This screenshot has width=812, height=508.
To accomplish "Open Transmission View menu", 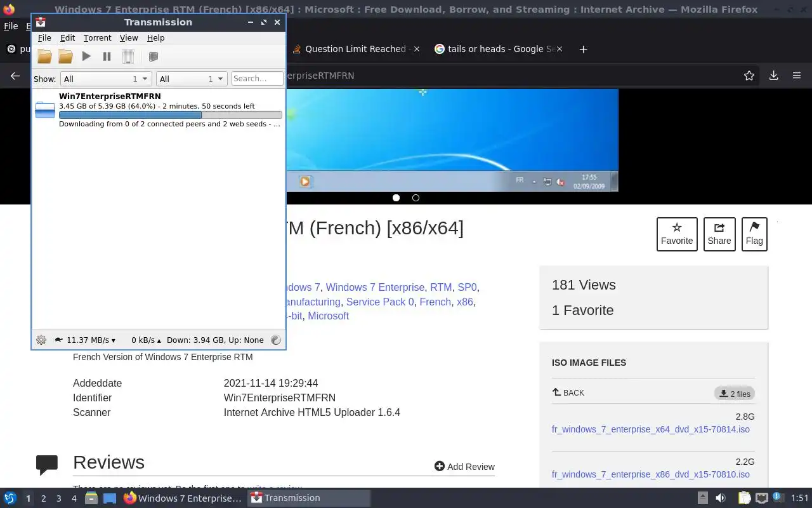I will click(129, 38).
